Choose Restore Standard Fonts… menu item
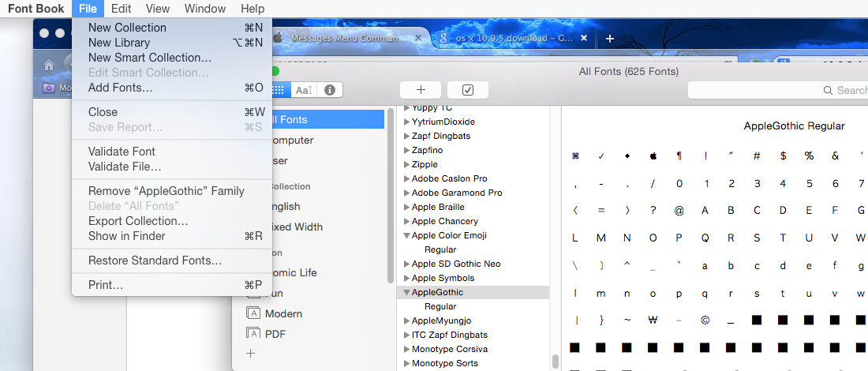The height and width of the screenshot is (371, 868). coord(171,260)
